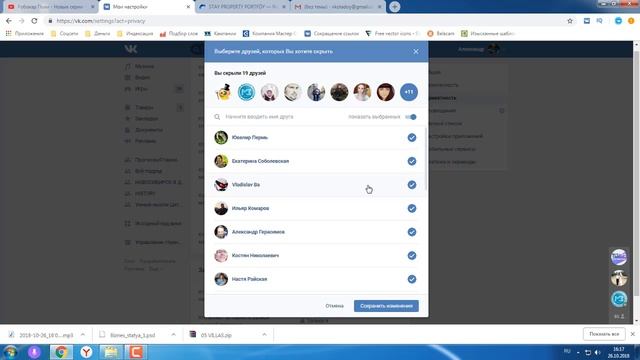Switch to the Мои настройки tab
The width and height of the screenshot is (640, 360).
coord(147,7)
